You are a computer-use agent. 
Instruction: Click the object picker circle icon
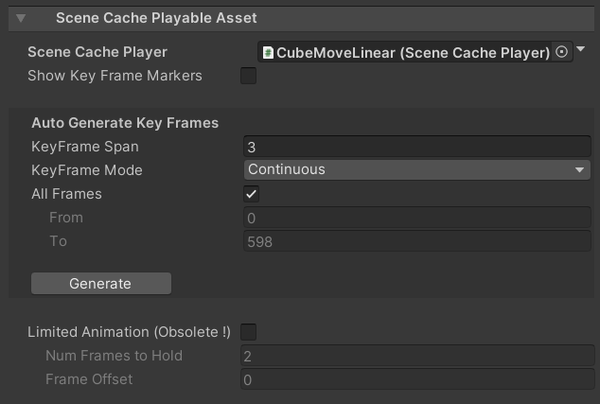562,52
